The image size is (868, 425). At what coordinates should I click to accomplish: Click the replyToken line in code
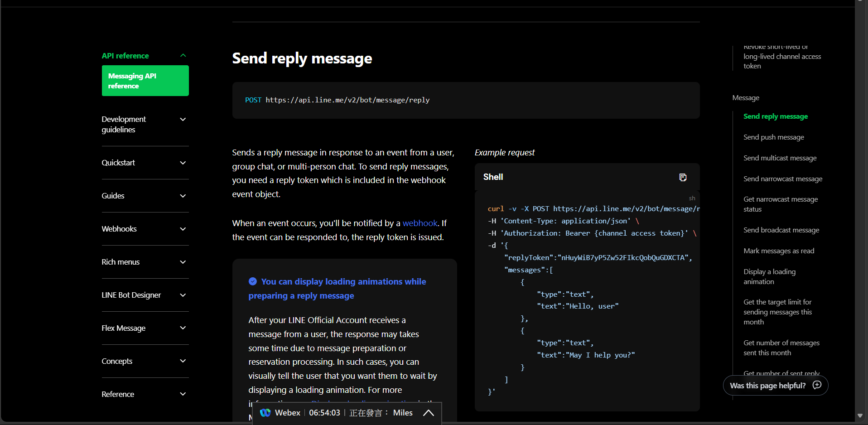(x=598, y=258)
